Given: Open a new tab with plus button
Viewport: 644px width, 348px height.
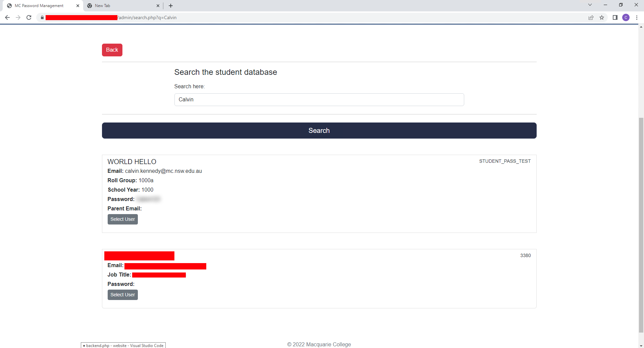Looking at the screenshot, I should pos(171,6).
